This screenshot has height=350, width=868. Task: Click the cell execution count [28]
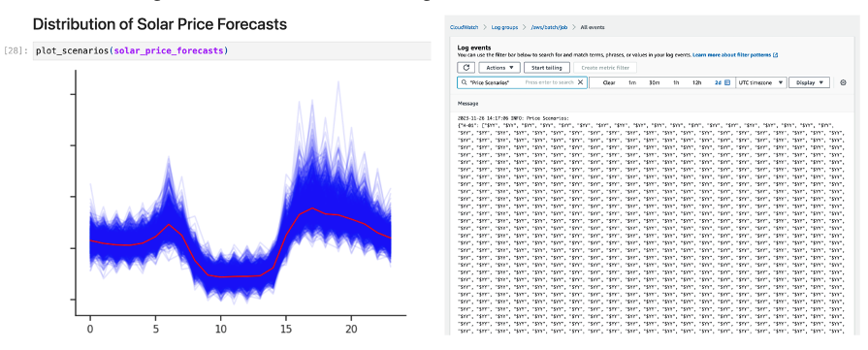(16, 51)
